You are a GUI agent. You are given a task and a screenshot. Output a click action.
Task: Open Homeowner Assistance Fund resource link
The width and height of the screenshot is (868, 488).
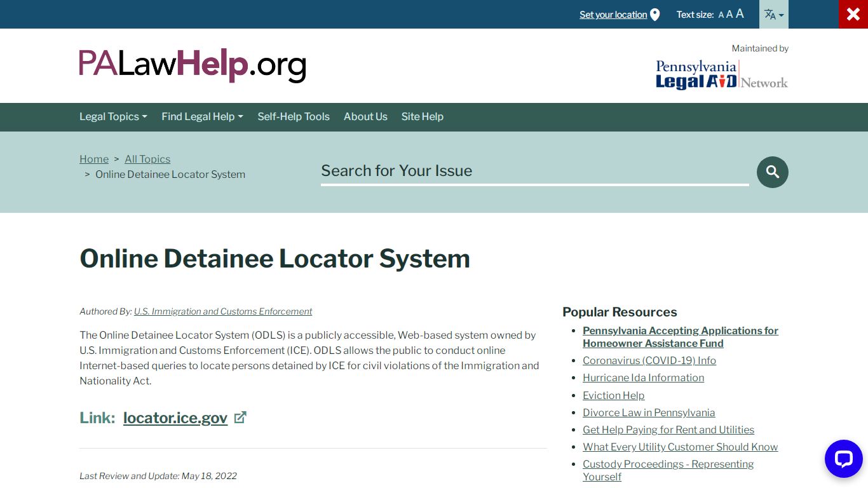click(681, 337)
